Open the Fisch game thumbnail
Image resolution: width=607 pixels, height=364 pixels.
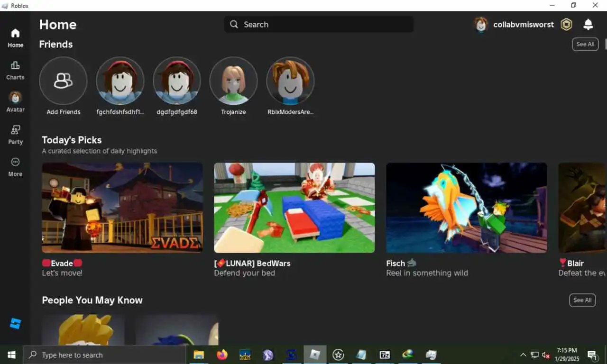click(x=467, y=208)
